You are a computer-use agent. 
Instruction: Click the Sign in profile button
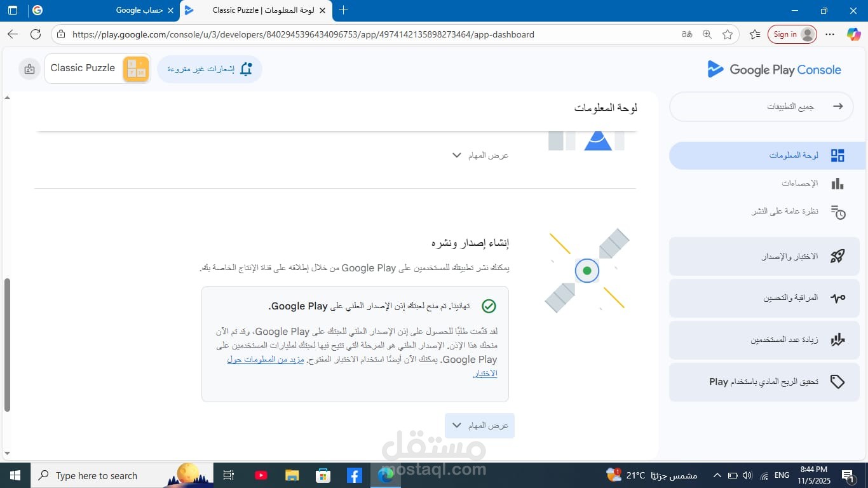pos(792,34)
